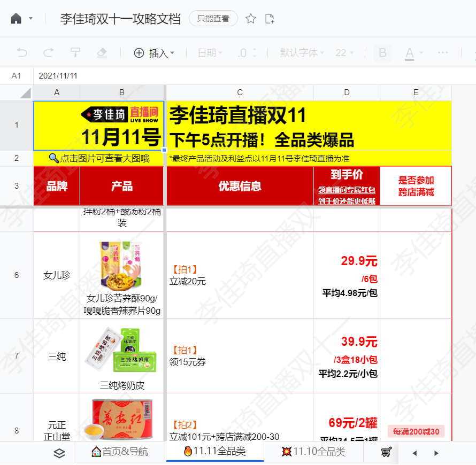Open the shopping cart sheet tab
Viewport: 476px width, 465px height.
386,452
